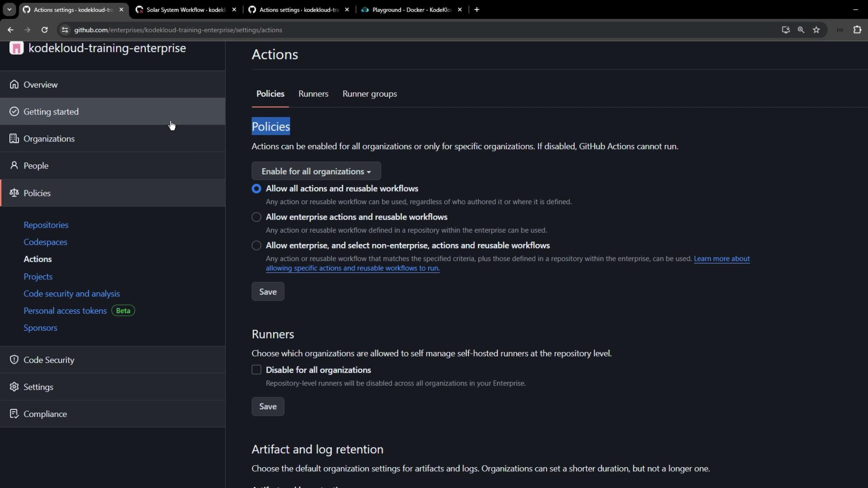Click the Code Security shield icon
The height and width of the screenshot is (488, 868).
(x=14, y=360)
